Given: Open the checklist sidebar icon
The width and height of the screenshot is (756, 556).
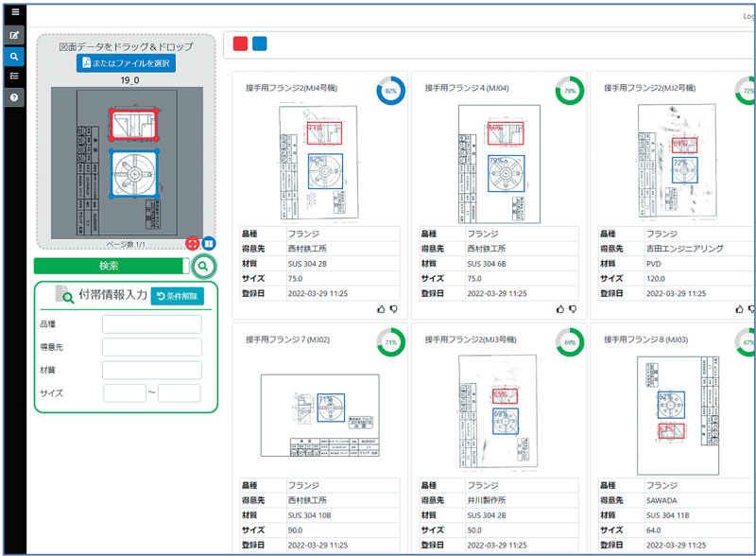Looking at the screenshot, I should pyautogui.click(x=14, y=77).
